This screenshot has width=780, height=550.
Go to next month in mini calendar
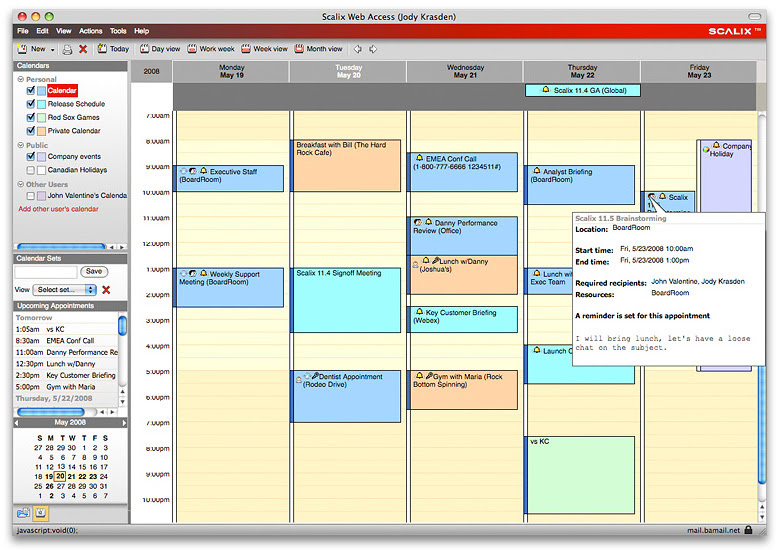tap(124, 423)
